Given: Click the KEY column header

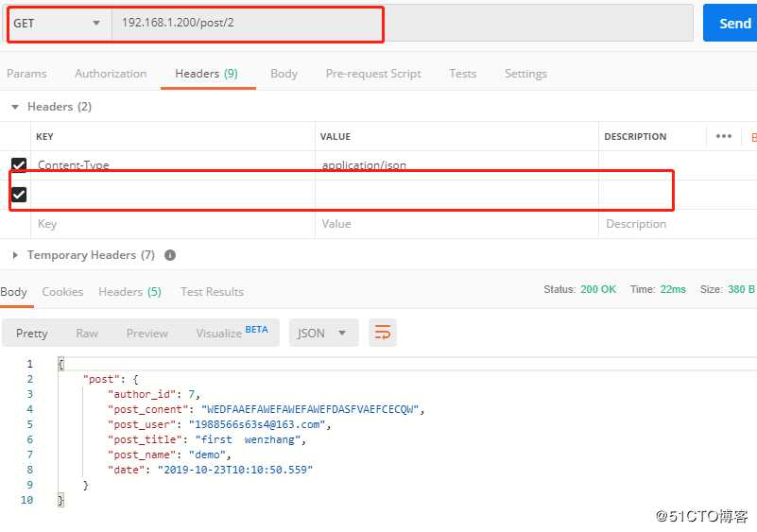Looking at the screenshot, I should [x=44, y=137].
